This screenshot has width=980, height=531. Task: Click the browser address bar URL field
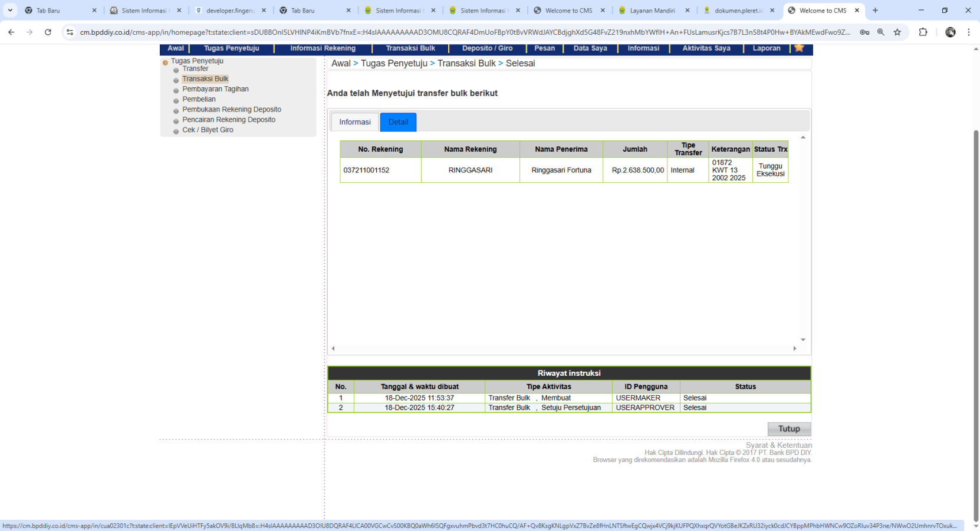pyautogui.click(x=465, y=32)
